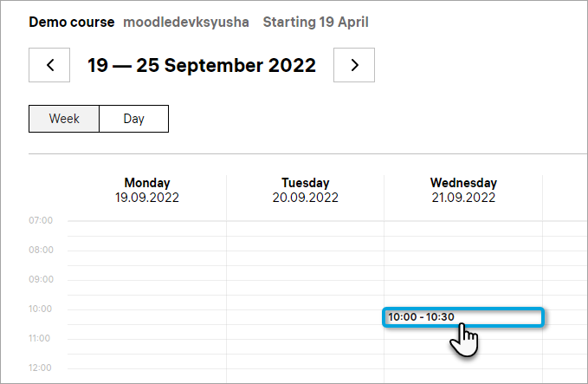Select the empty Tuesday 08:00 time slot

click(x=305, y=258)
